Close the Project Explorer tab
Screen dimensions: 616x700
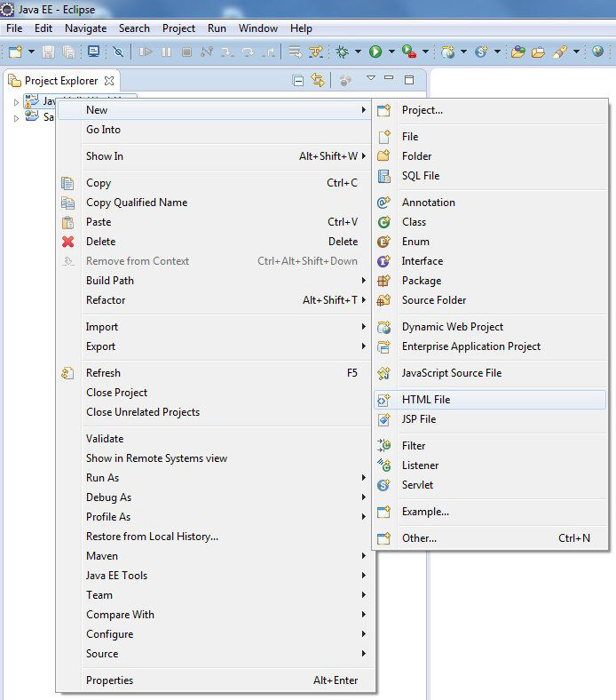109,81
